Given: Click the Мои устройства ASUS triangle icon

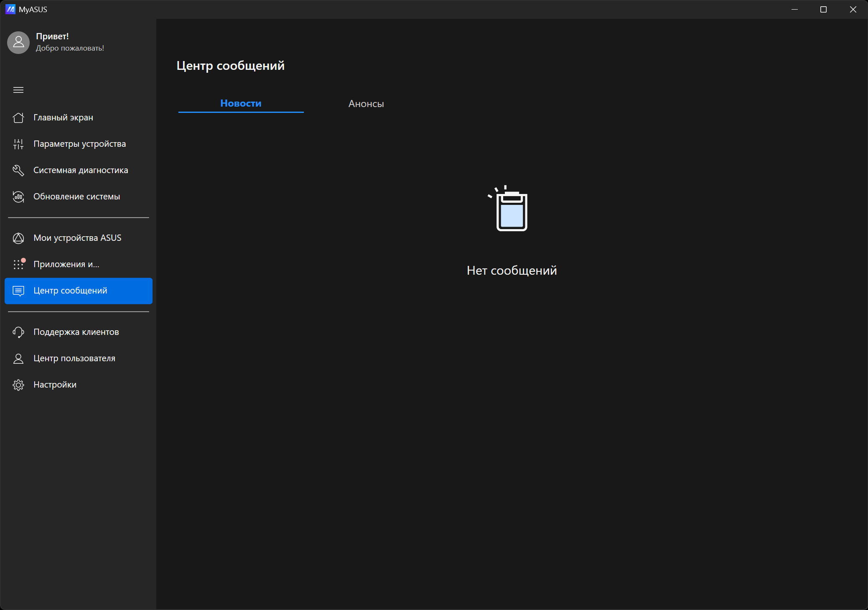Looking at the screenshot, I should pyautogui.click(x=18, y=238).
